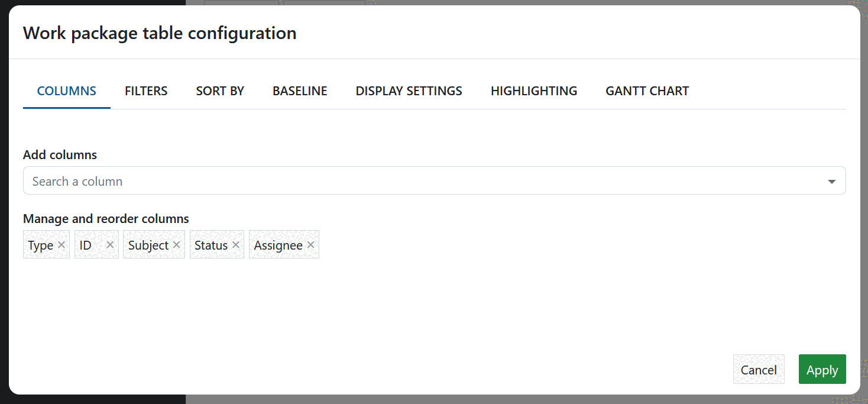Cancel the configuration dialog
The image size is (868, 404).
[759, 369]
